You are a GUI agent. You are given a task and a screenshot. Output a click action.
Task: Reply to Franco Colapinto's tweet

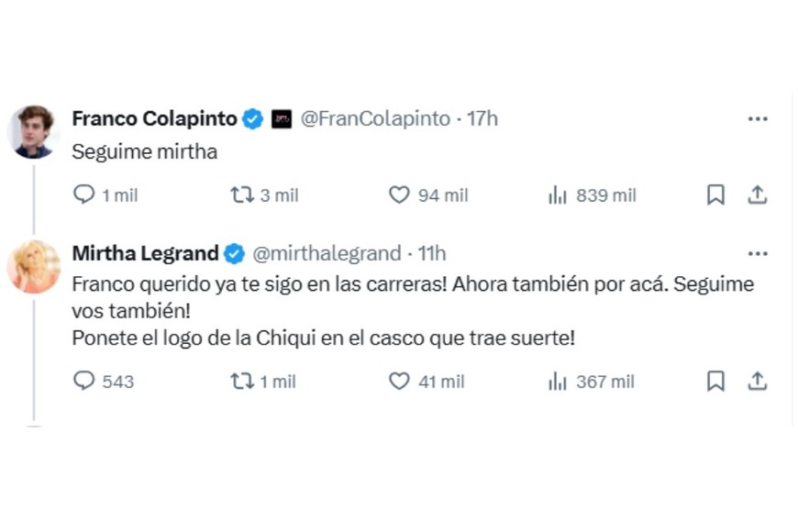pyautogui.click(x=84, y=194)
